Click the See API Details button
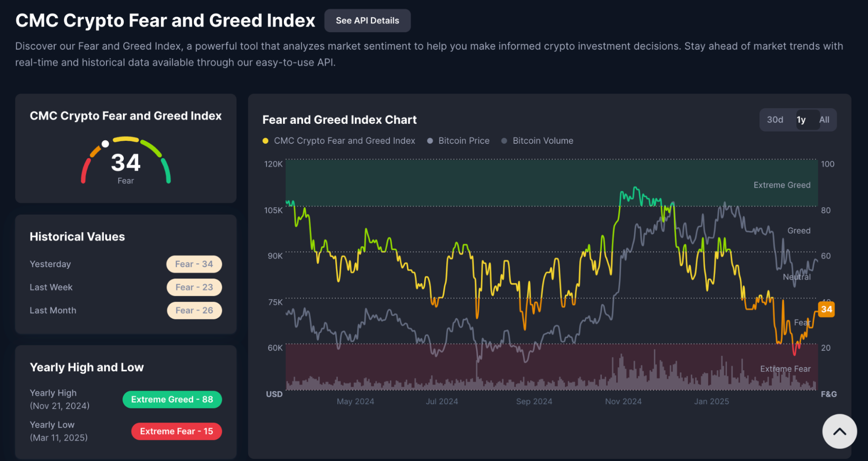 pos(367,20)
